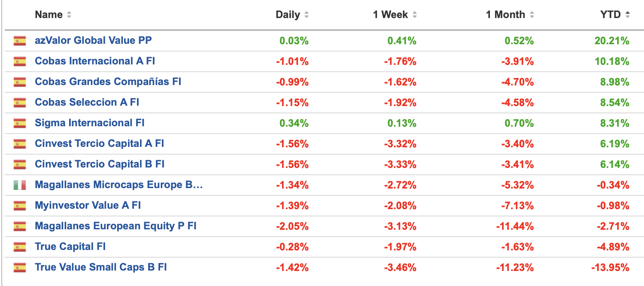
Task: Open Cobas Internacional A FI fund link
Action: 95,61
